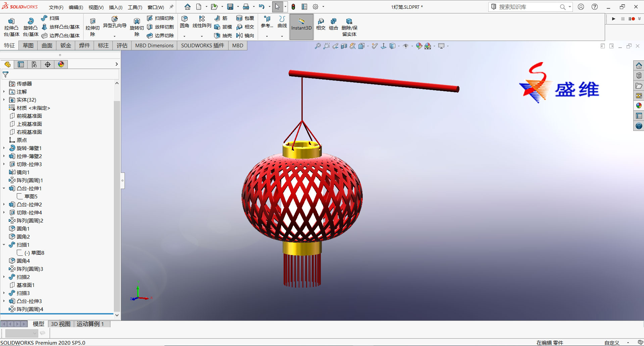Open the Hole Wizard (异型孔向导) tool
The image size is (644, 346).
[114, 22]
